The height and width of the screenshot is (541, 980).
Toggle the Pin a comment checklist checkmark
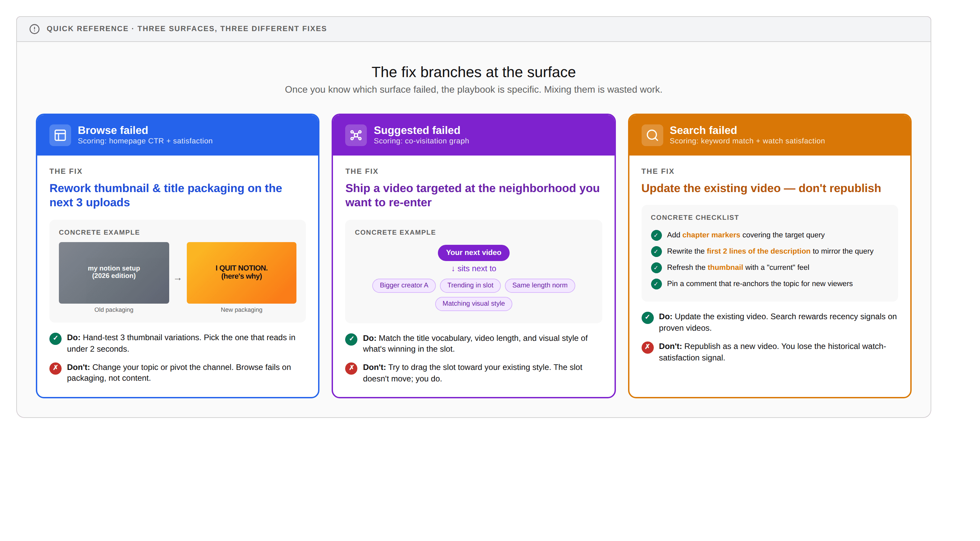tap(656, 284)
